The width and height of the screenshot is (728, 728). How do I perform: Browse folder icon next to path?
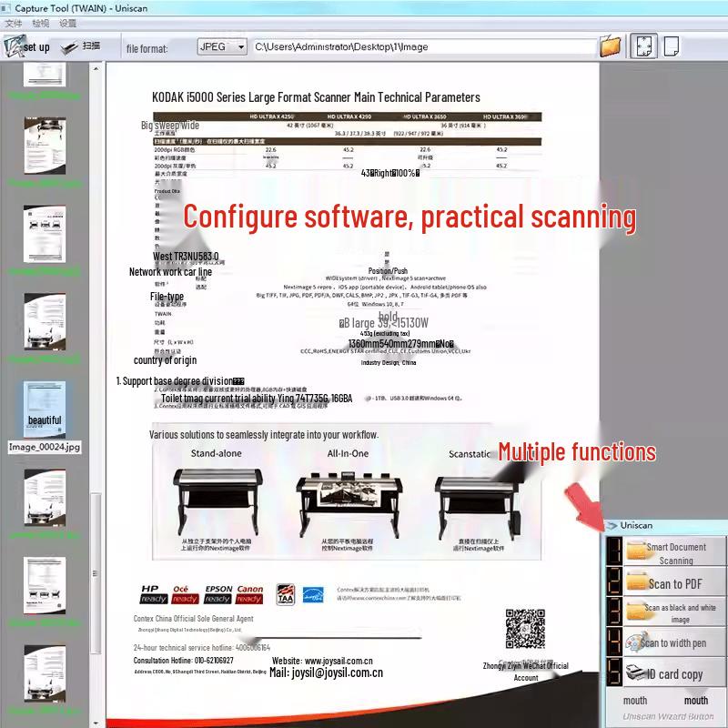(x=610, y=46)
